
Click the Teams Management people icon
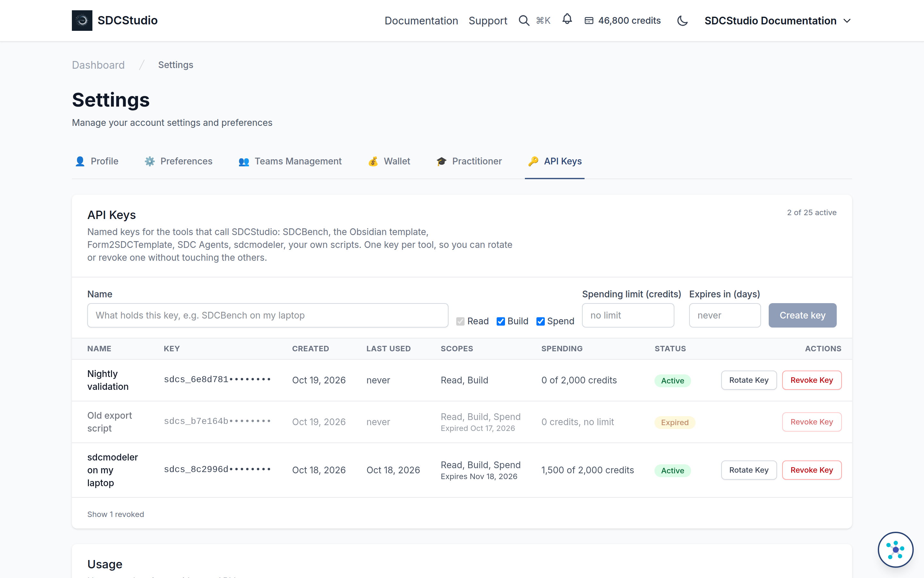(x=244, y=162)
